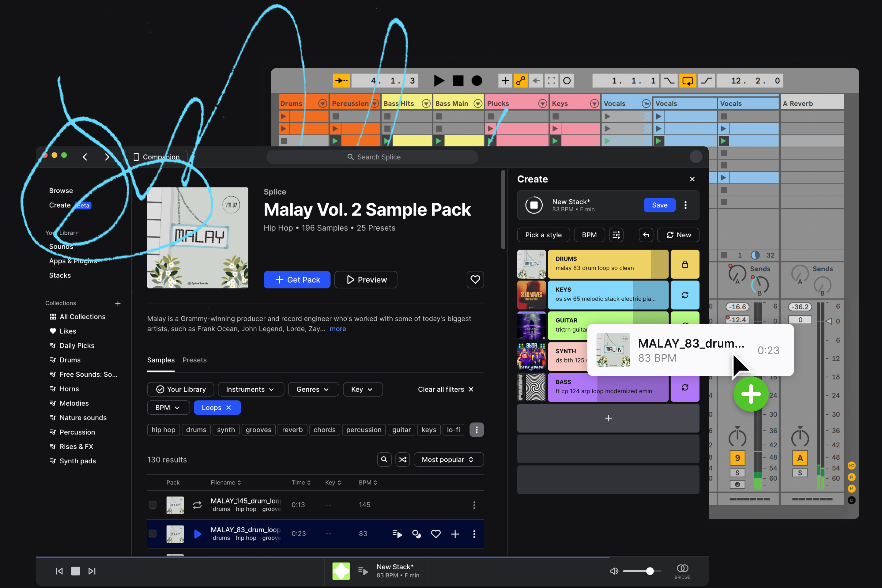Switch to the Presets tab
Image resolution: width=882 pixels, height=588 pixels.
click(x=195, y=360)
